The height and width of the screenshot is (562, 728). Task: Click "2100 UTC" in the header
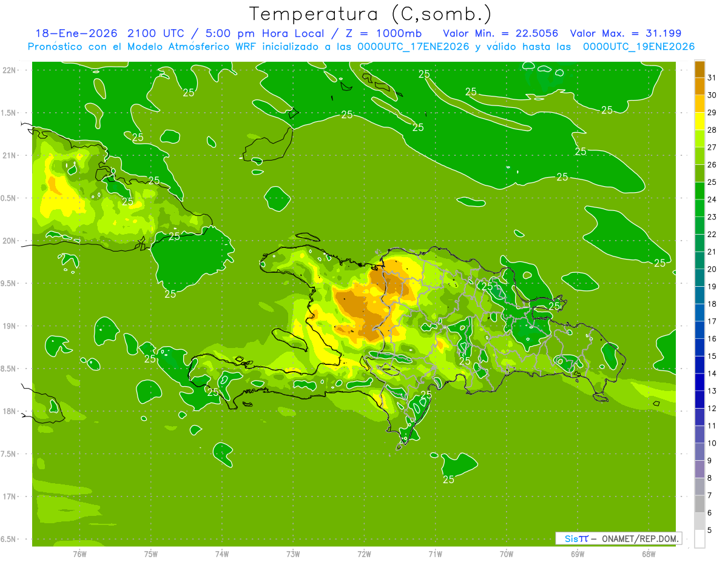[x=157, y=33]
